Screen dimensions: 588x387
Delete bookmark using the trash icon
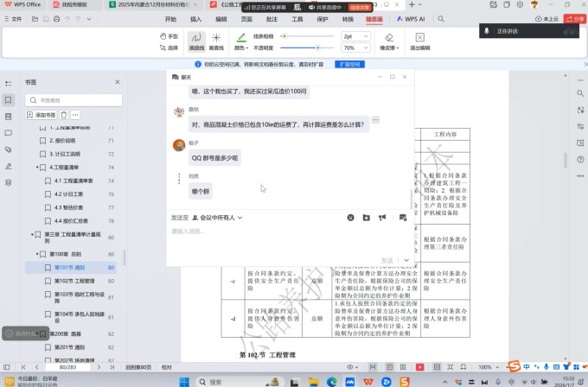(x=64, y=114)
